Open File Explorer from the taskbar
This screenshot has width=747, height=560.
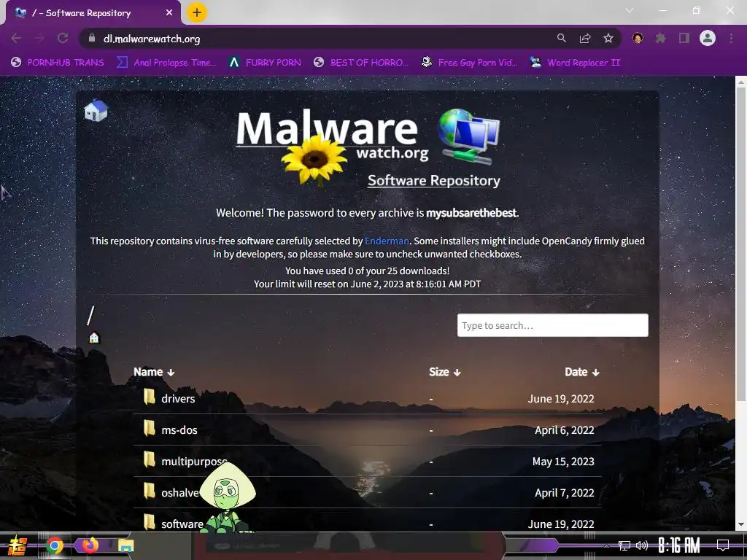125,545
